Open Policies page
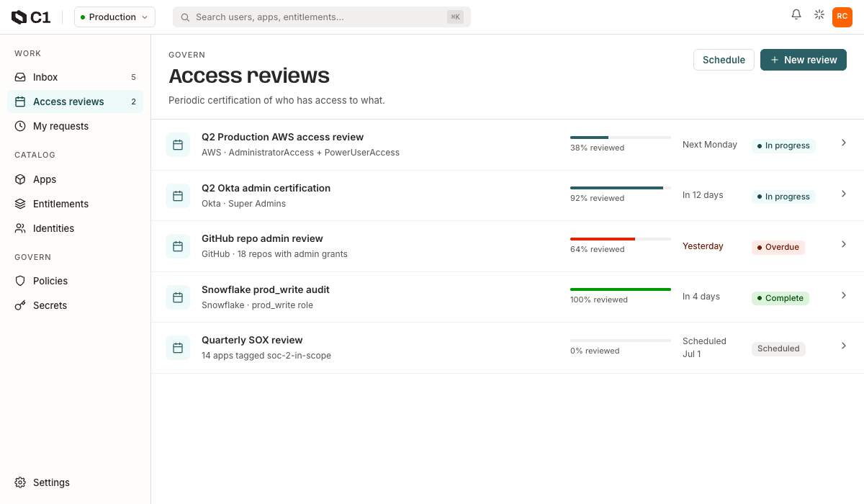864x504 pixels. pyautogui.click(x=75, y=281)
